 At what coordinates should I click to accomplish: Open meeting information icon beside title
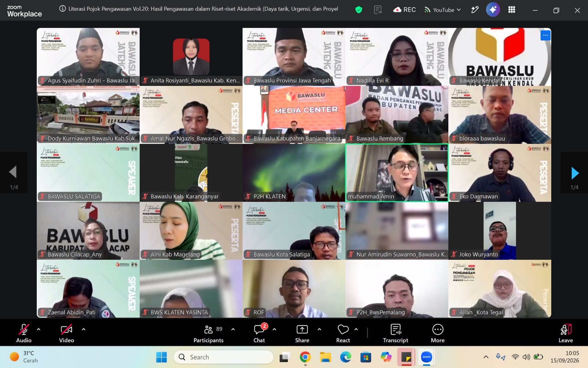(x=62, y=9)
